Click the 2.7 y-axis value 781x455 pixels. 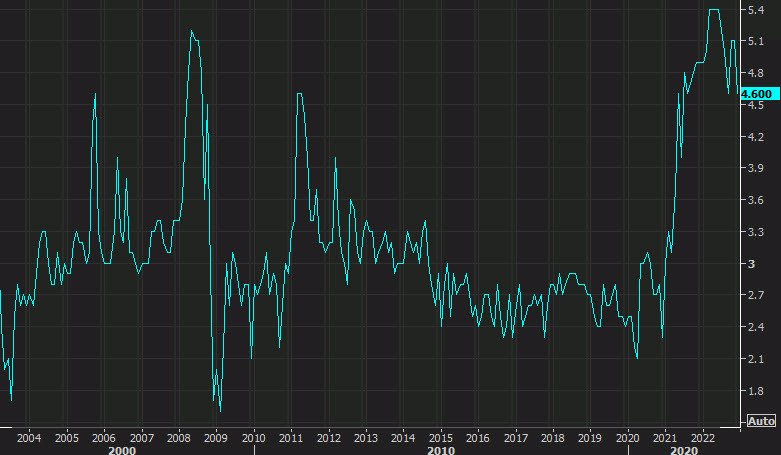point(756,295)
